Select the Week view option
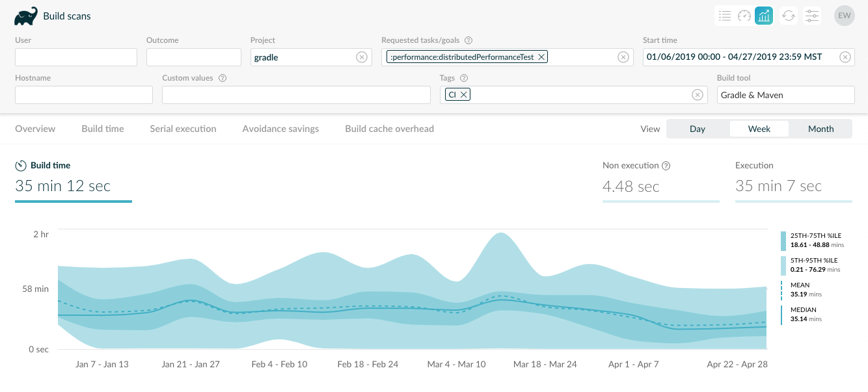 759,129
